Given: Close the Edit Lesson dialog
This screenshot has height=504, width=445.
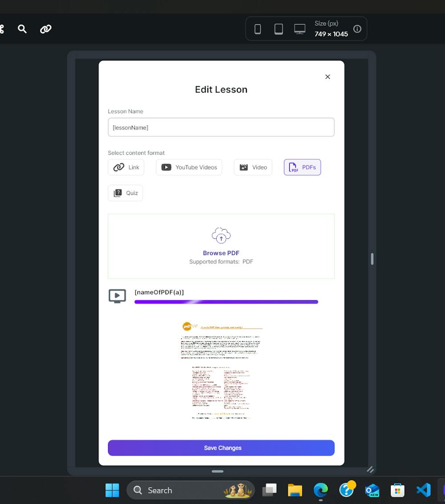Looking at the screenshot, I should click(x=328, y=77).
